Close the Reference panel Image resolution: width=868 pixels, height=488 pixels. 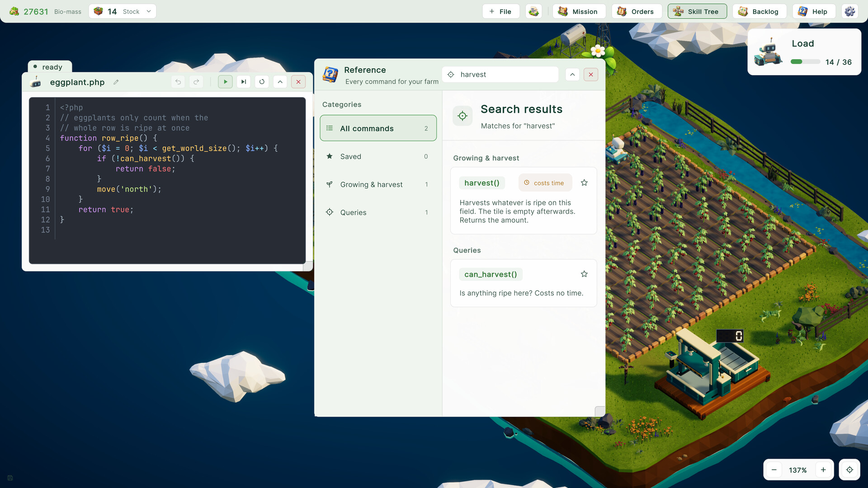tap(591, 75)
